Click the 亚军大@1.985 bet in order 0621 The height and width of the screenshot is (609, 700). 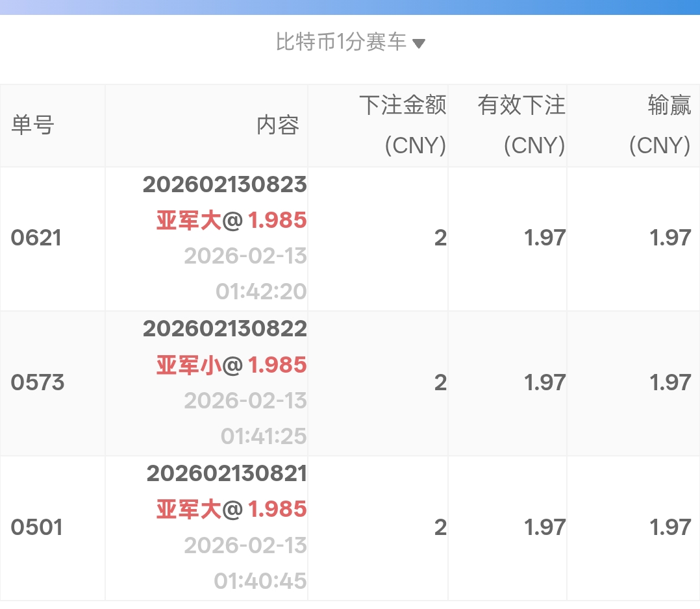coord(231,221)
